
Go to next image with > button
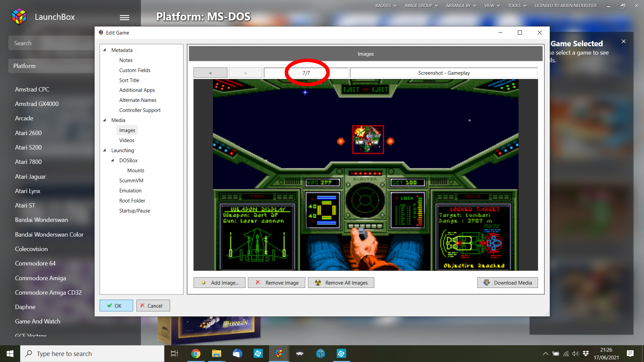246,73
